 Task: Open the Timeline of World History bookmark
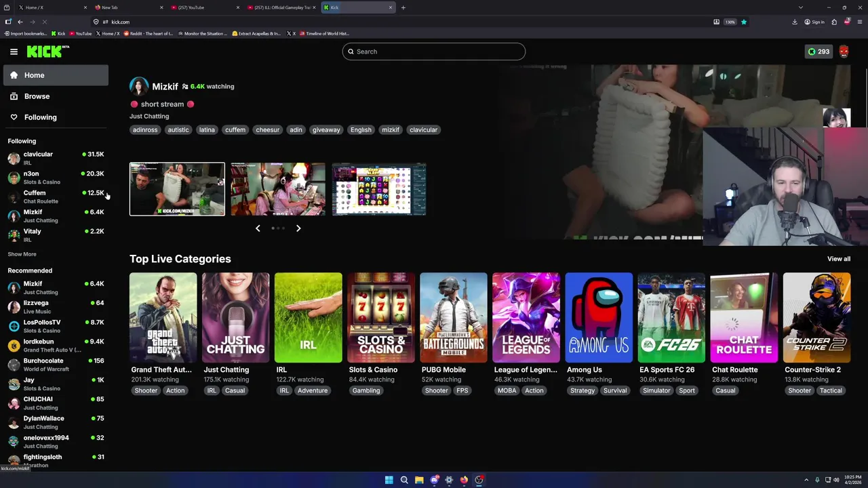(x=324, y=33)
